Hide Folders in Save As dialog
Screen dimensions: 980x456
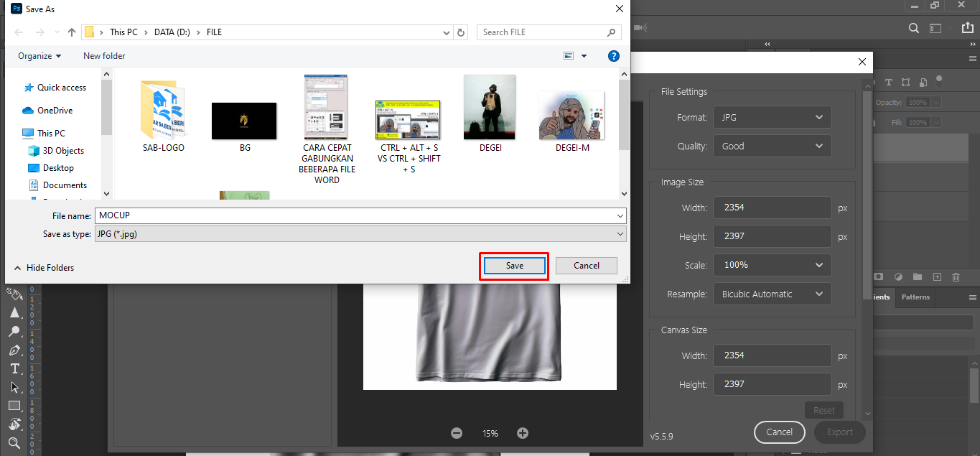[x=44, y=268]
